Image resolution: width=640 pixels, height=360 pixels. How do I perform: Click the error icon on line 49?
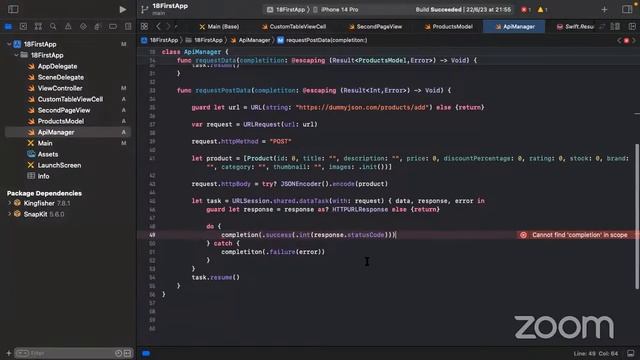point(523,235)
